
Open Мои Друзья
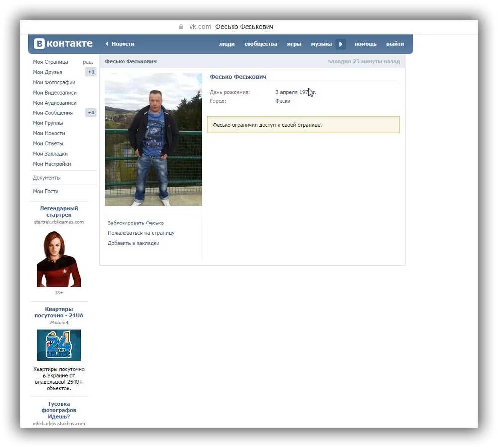[x=48, y=72]
